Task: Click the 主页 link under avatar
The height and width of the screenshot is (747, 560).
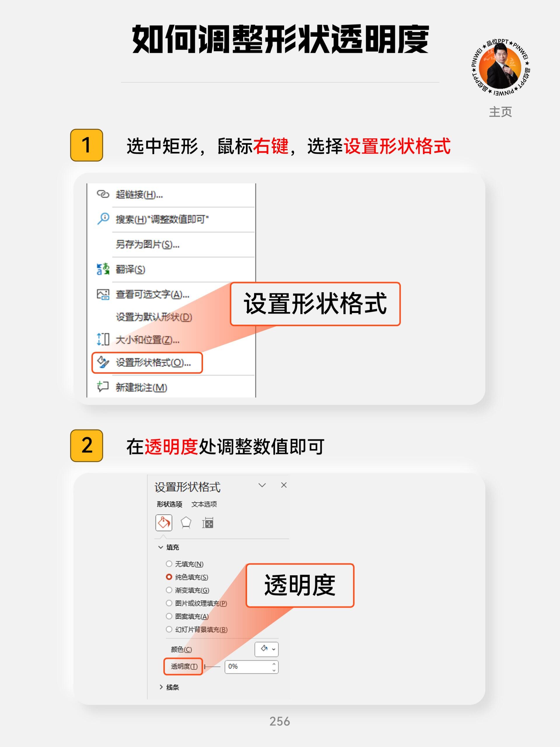Action: click(x=500, y=112)
